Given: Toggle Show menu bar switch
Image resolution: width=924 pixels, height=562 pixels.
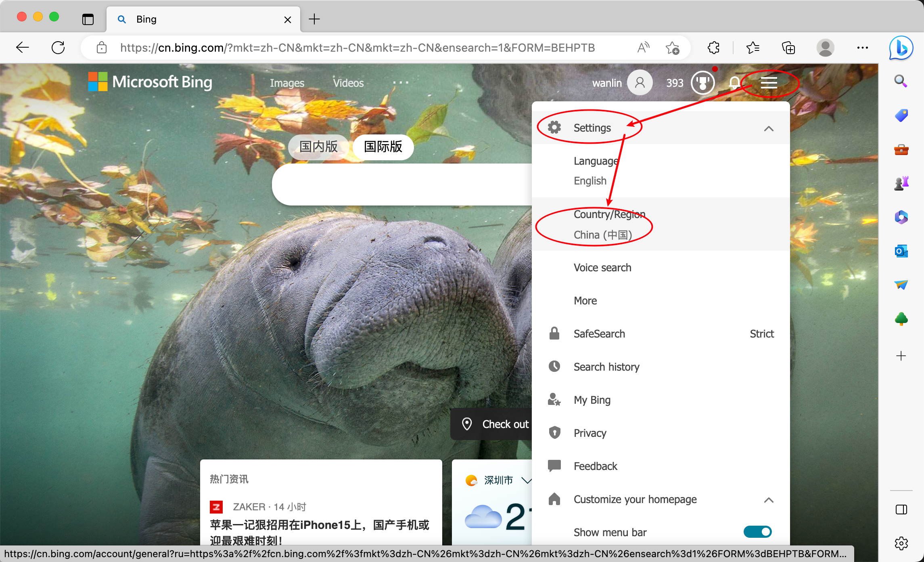Looking at the screenshot, I should [x=757, y=532].
